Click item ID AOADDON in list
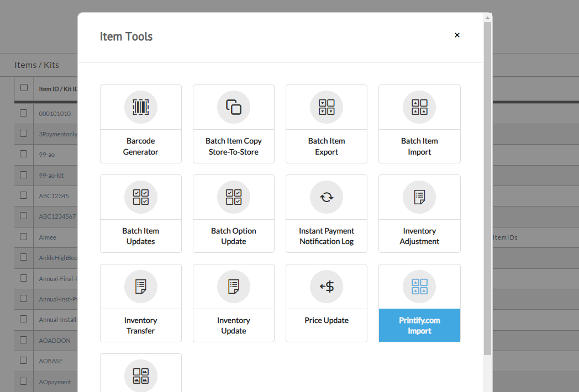The height and width of the screenshot is (392, 579). point(55,341)
